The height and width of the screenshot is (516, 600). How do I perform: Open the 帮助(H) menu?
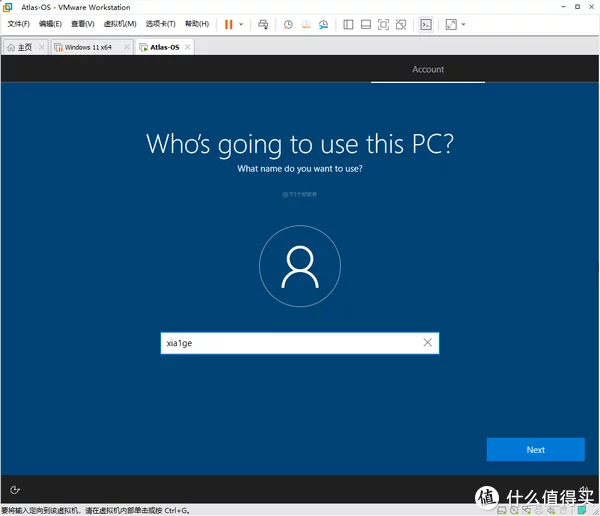coord(197,24)
